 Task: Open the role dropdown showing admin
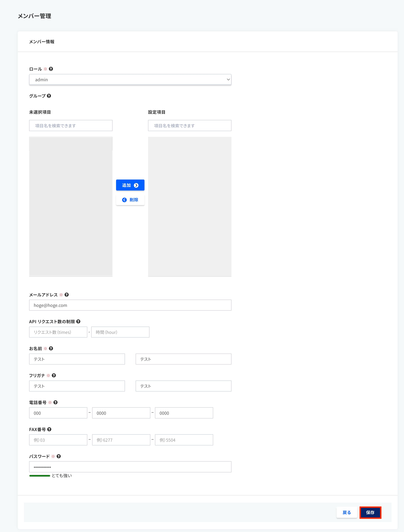point(130,79)
